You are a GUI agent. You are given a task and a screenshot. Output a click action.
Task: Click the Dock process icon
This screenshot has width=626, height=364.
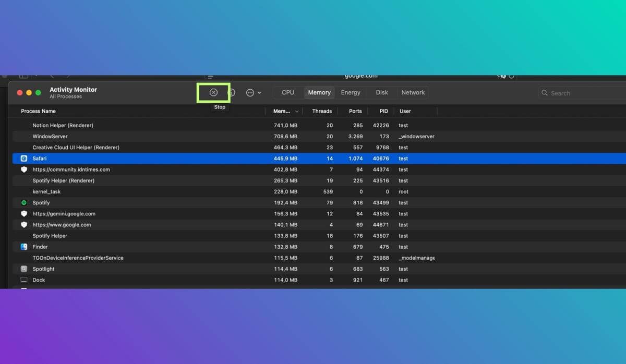click(x=24, y=280)
